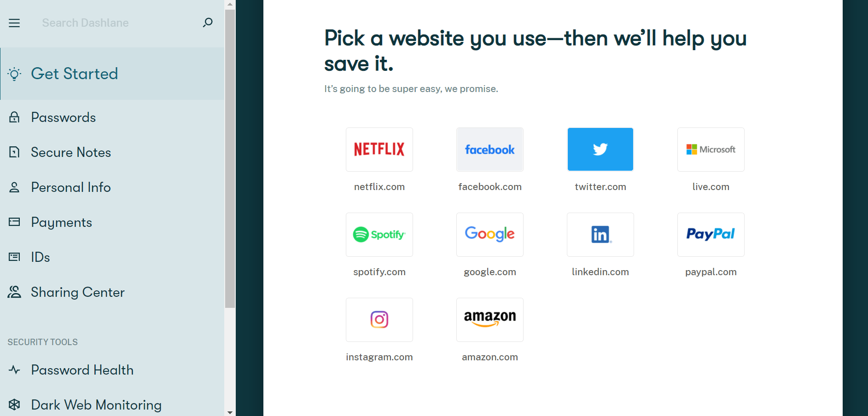Pick the Spotify logo tile
The image size is (868, 416).
coord(379,235)
